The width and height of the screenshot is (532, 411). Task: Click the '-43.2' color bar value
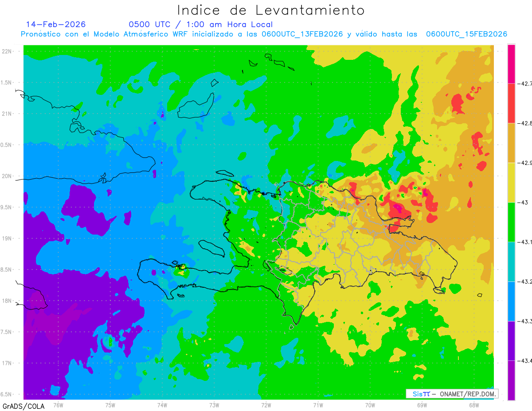[525, 282]
